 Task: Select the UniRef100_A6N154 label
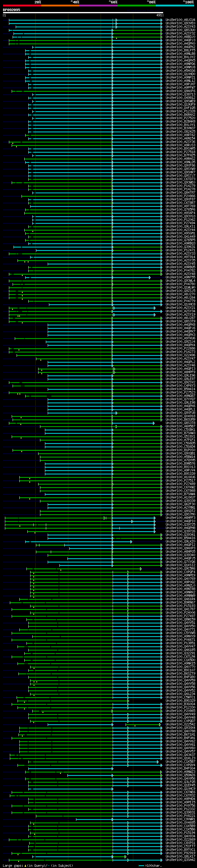(180, 139)
